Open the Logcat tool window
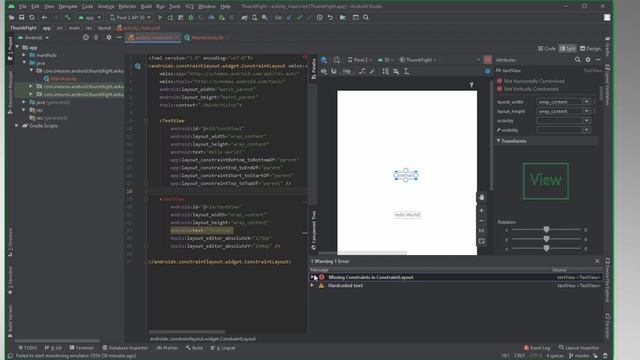 223,348
